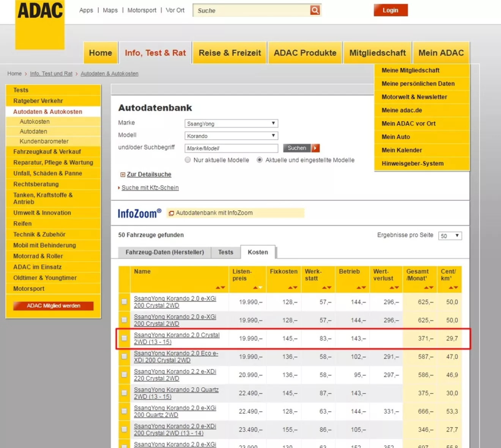Open Mitgliedschaft main tab
This screenshot has height=448, width=501.
[377, 53]
